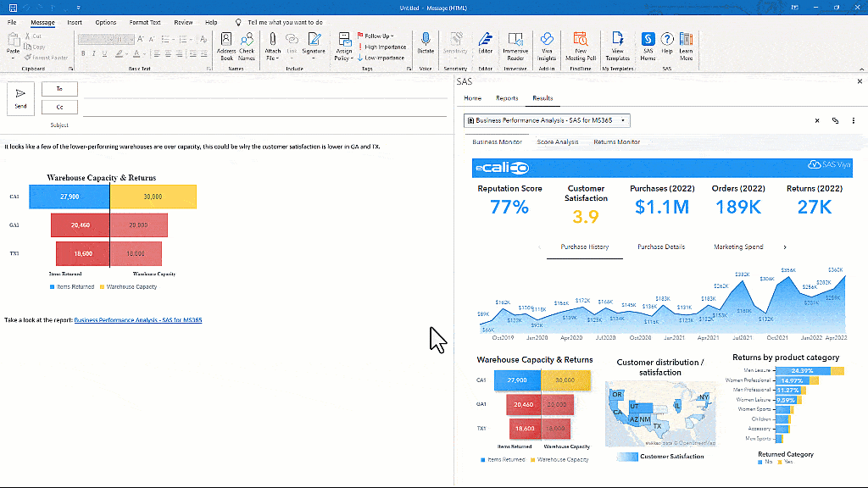868x488 pixels.
Task: Switch to Purchase Details section
Action: coord(661,247)
